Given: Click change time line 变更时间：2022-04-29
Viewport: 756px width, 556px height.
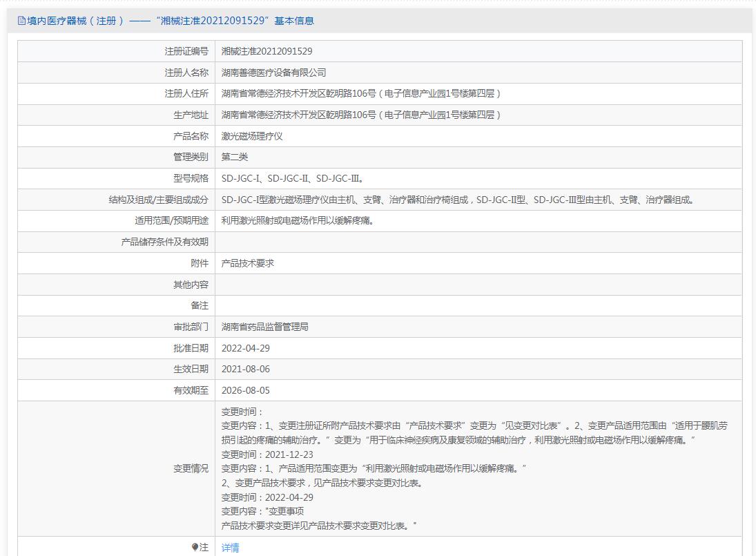Looking at the screenshot, I should 267,497.
